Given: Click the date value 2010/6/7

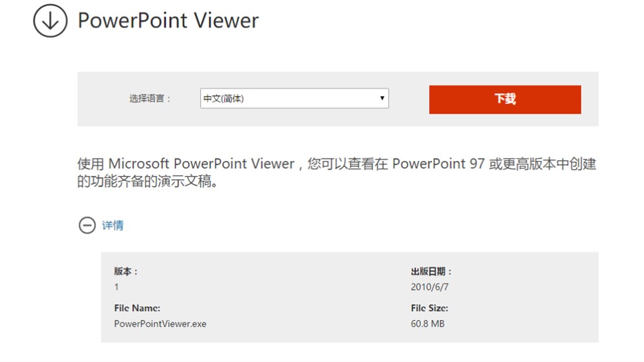Looking at the screenshot, I should click(430, 287).
